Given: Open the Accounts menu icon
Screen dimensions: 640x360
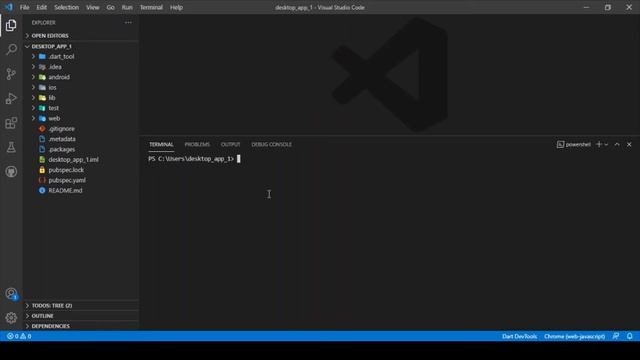Looking at the screenshot, I should click(x=11, y=294).
